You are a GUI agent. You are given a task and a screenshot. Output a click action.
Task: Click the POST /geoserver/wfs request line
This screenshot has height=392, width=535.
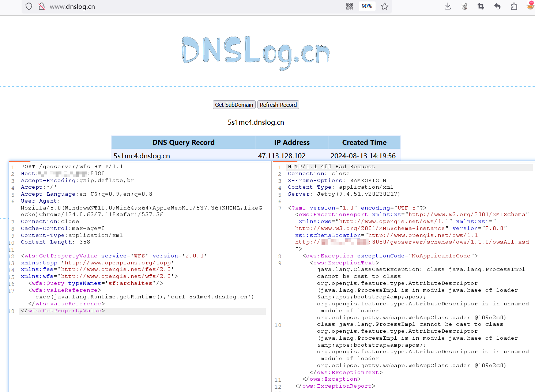[72, 167]
